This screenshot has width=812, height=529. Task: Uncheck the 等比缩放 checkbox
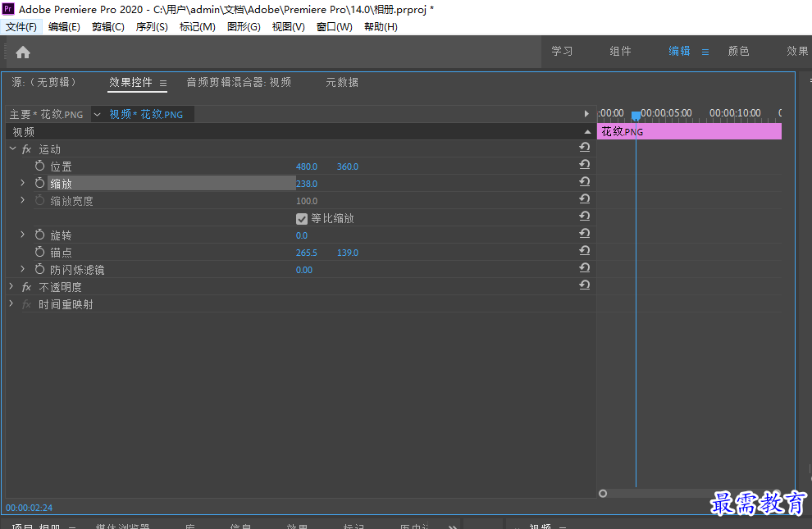(x=302, y=219)
